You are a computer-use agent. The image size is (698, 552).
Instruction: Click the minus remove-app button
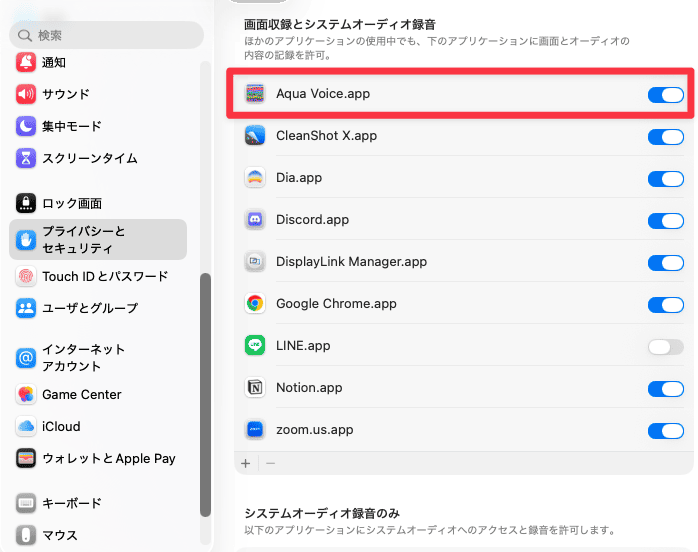[x=270, y=463]
